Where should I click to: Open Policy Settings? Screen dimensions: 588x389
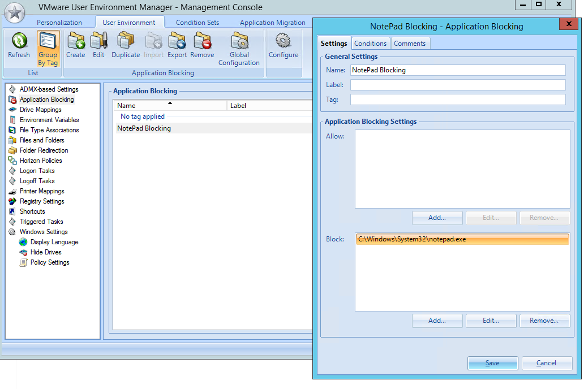(x=49, y=262)
